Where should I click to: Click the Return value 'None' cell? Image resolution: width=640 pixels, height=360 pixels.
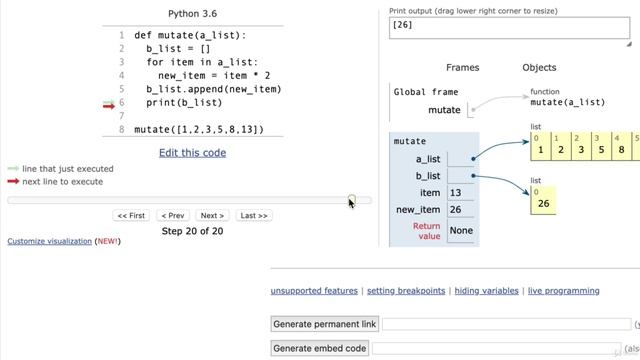461,231
